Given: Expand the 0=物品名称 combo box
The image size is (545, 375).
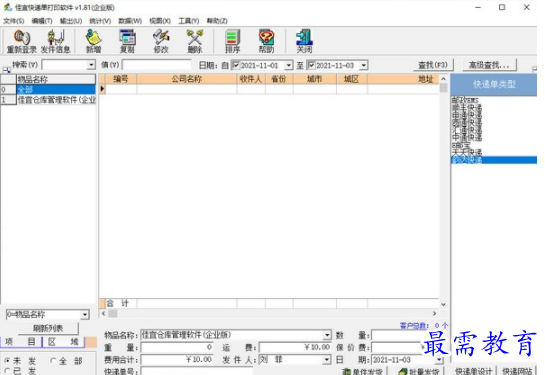Looking at the screenshot, I should pos(85,315).
